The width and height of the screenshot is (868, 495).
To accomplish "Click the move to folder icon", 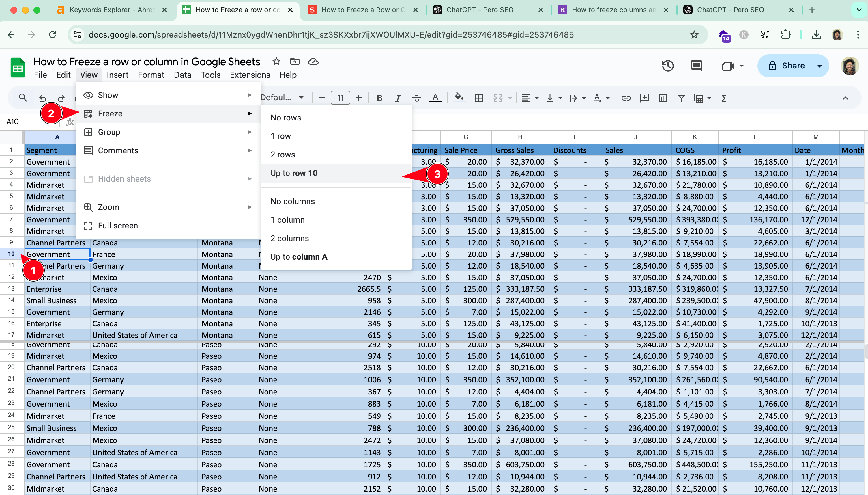I will pyautogui.click(x=294, y=61).
